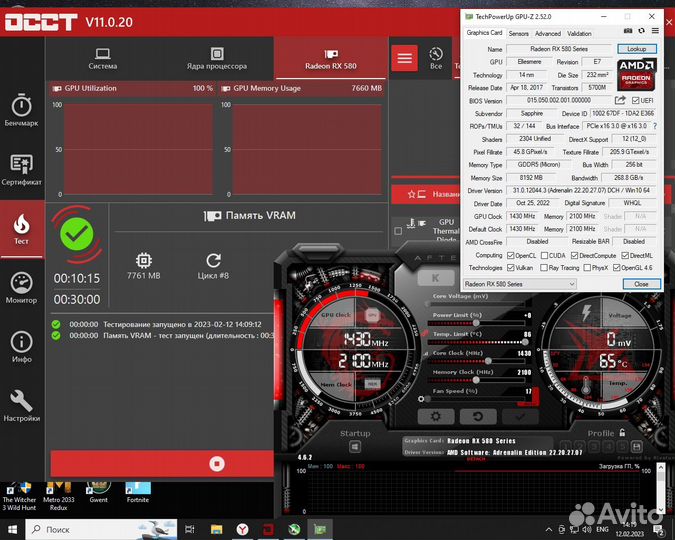
Task: Switch to the Ядра процессора tab
Action: pos(217,59)
